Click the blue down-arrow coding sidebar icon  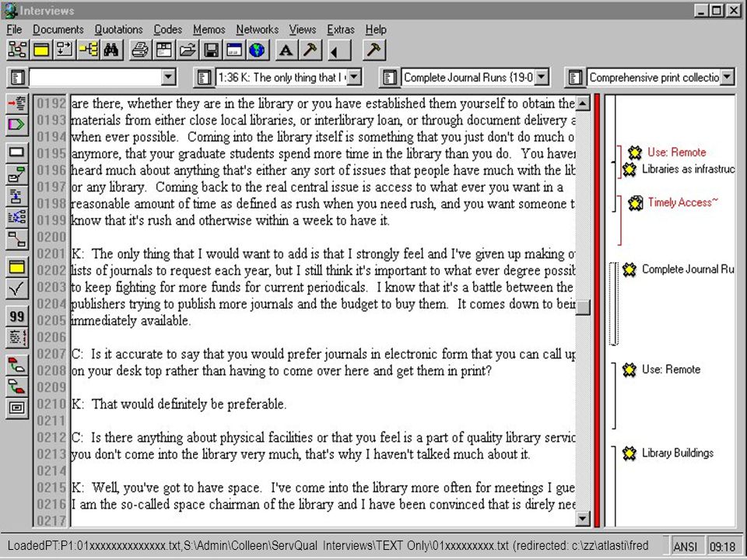pyautogui.click(x=16, y=196)
